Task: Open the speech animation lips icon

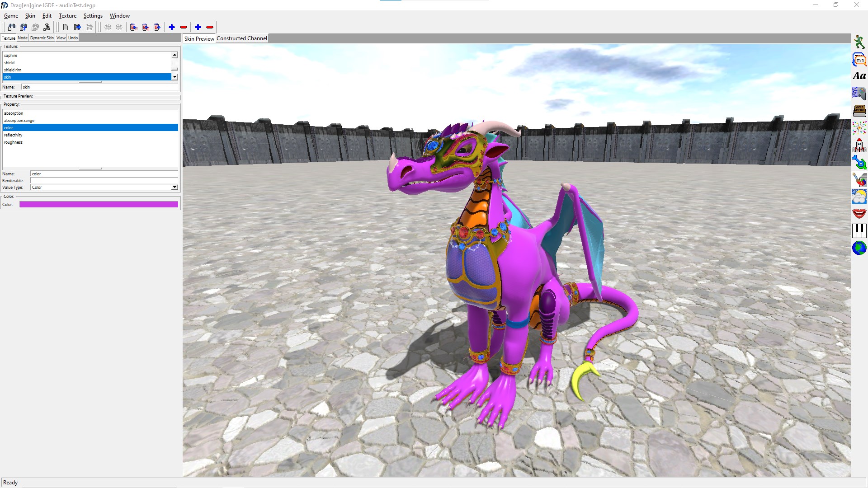Action: tap(859, 213)
